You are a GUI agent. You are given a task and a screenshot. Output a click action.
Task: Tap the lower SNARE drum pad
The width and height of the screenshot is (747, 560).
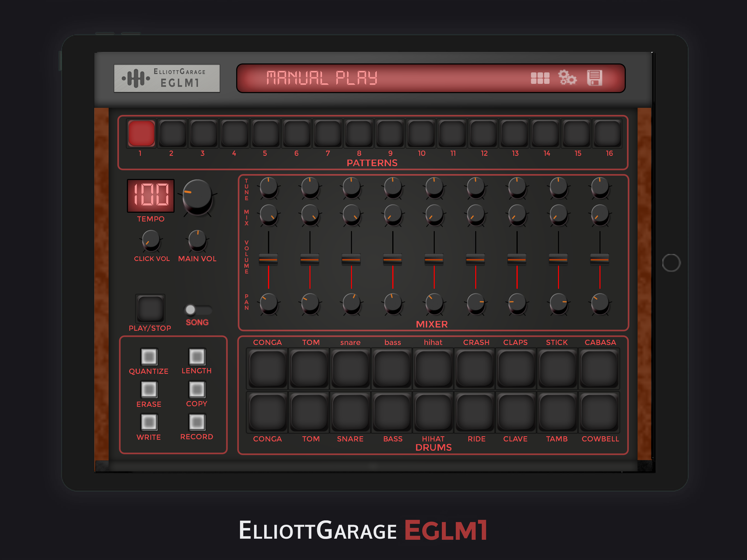click(350, 412)
